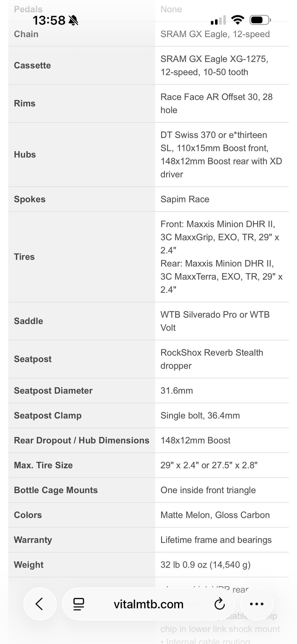The height and width of the screenshot is (644, 297).
Task: Tap the 13:58 clock in status bar
Action: click(x=49, y=20)
